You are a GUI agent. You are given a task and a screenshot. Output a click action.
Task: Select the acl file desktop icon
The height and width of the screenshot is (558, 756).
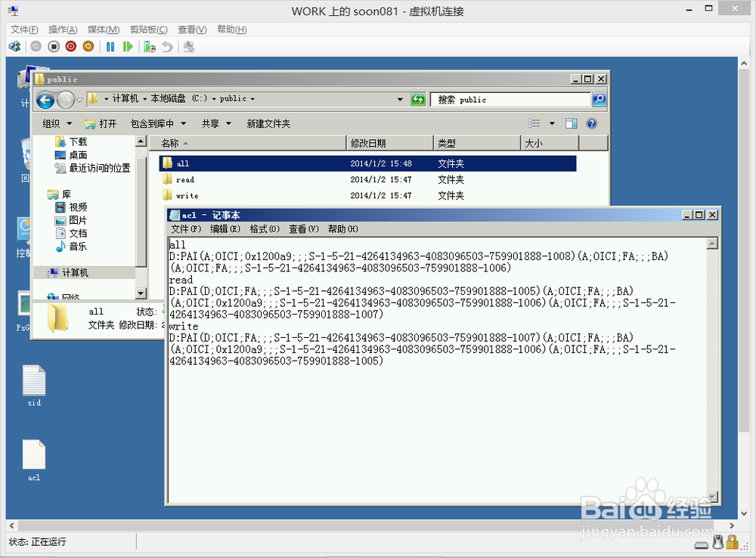[34, 460]
